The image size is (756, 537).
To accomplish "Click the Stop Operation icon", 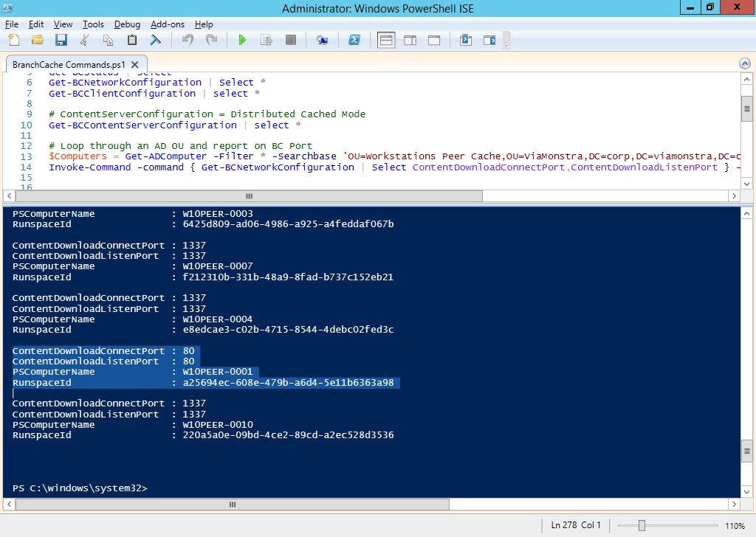I will pos(291,40).
